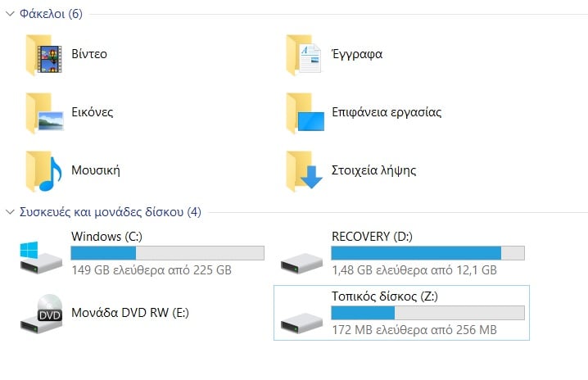Click the Φάκελοι (6) group header
The image size is (588, 380).
click(50, 14)
